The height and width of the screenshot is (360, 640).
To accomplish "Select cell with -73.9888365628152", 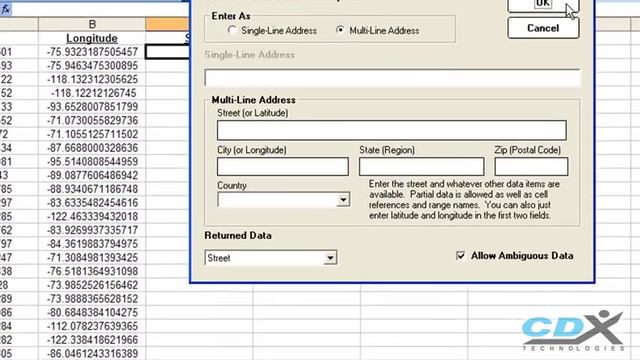I will tap(92, 299).
